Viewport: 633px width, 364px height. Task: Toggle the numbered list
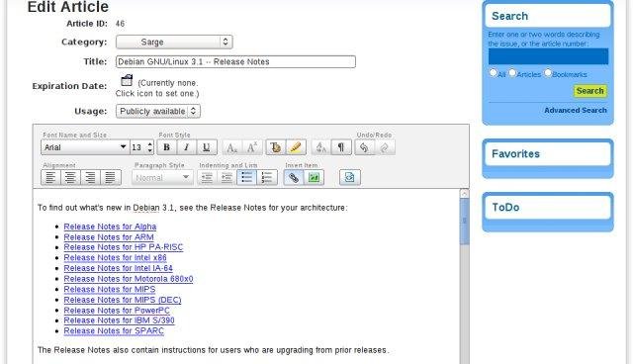[267, 178]
